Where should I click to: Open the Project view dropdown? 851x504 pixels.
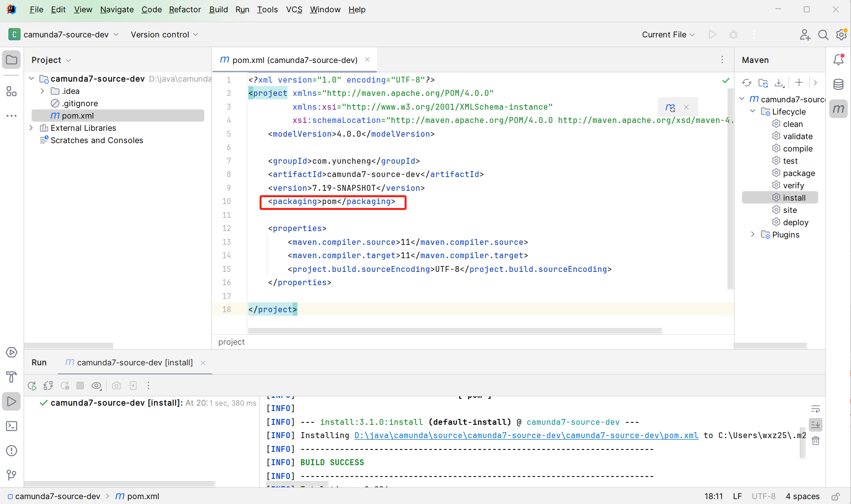coord(51,60)
